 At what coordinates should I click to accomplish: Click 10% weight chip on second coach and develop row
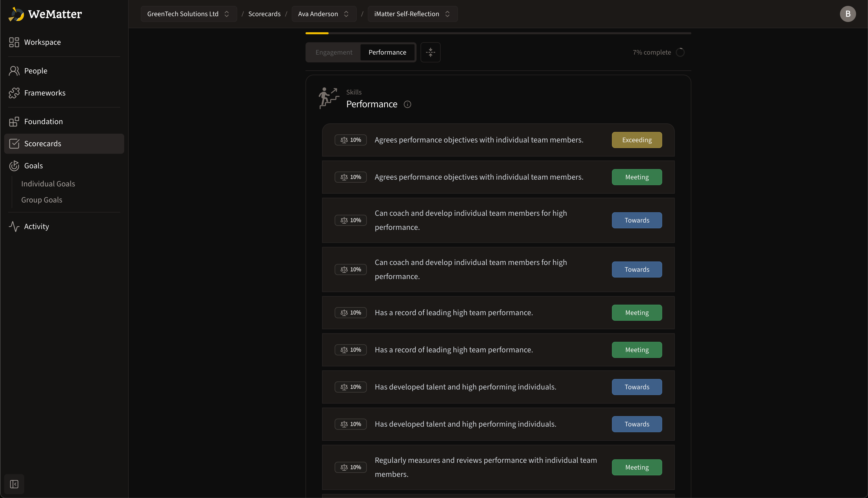[x=350, y=270]
